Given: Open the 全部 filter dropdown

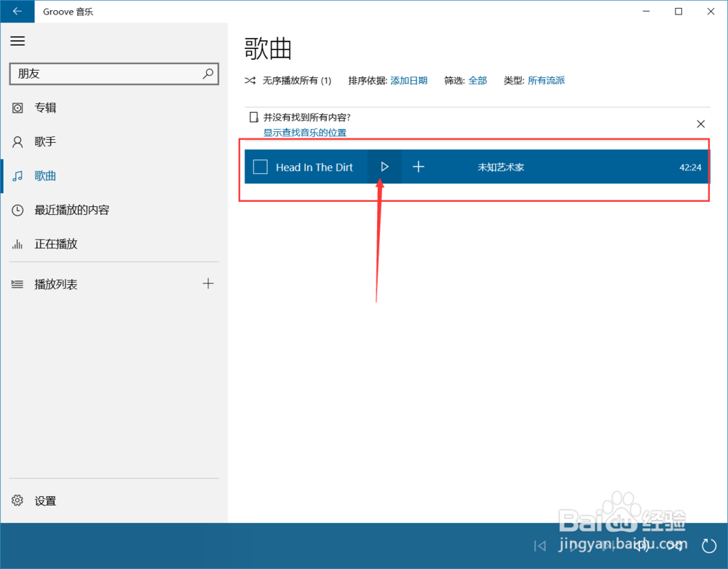Looking at the screenshot, I should [478, 80].
